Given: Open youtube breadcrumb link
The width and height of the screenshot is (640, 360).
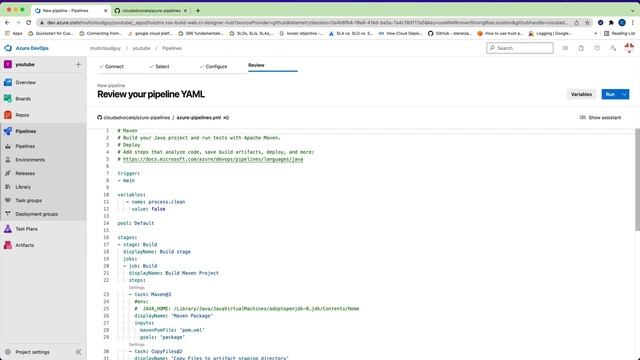Looking at the screenshot, I should point(141,48).
